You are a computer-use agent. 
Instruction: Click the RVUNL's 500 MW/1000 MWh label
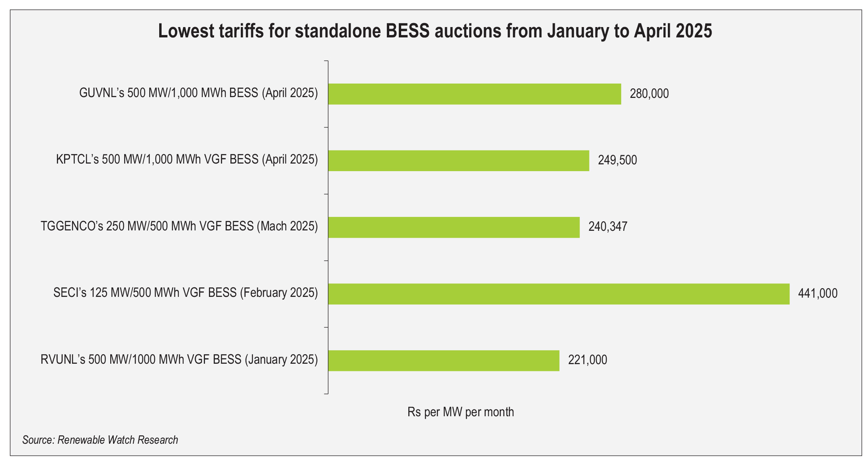click(179, 360)
